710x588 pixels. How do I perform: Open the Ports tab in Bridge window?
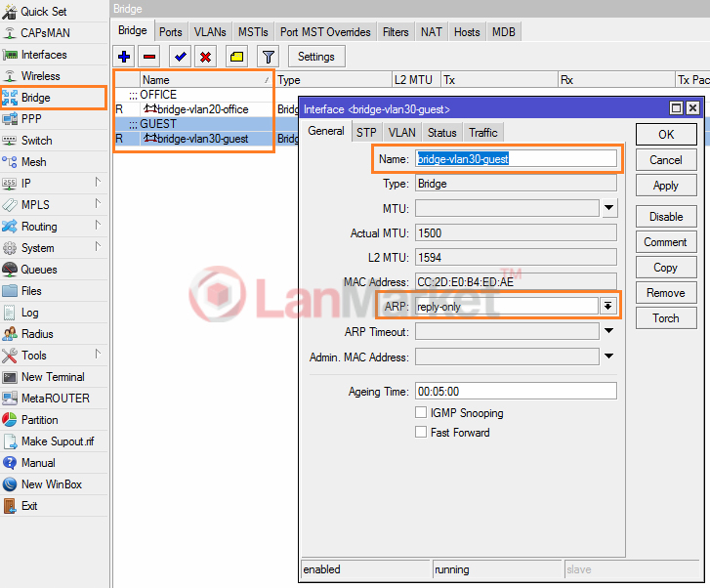pyautogui.click(x=171, y=32)
